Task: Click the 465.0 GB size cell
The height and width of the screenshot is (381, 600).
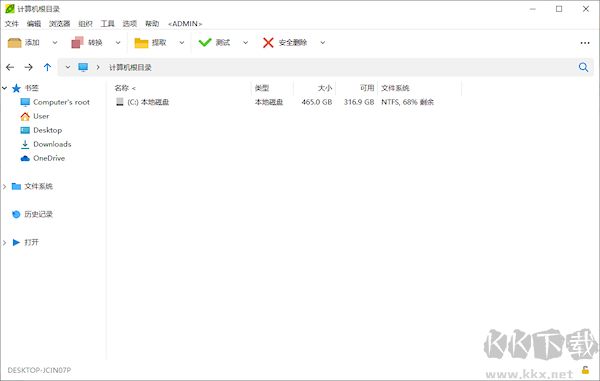Action: coord(317,102)
